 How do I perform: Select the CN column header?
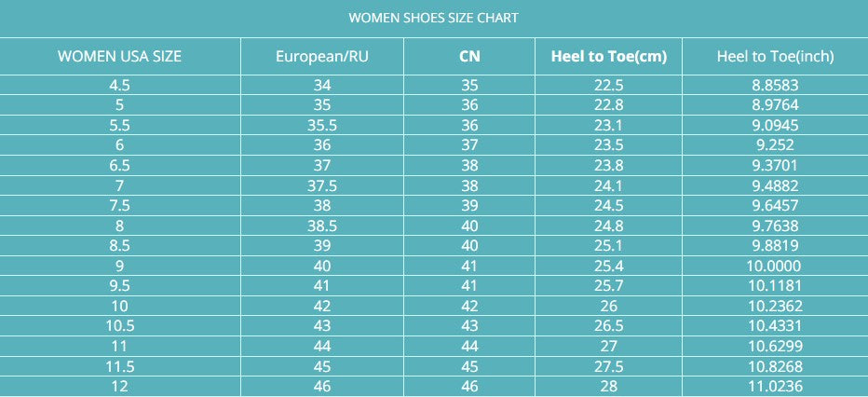click(469, 56)
